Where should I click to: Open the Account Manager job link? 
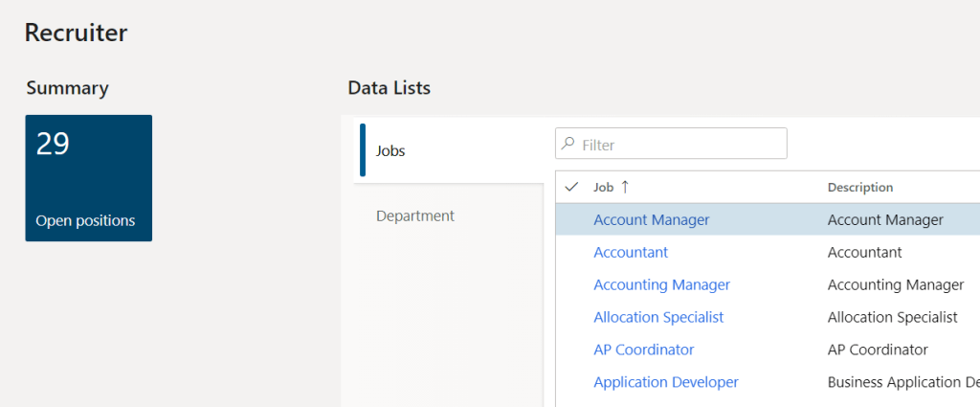coord(651,220)
